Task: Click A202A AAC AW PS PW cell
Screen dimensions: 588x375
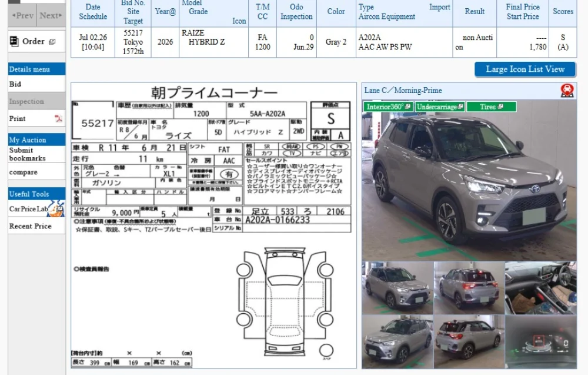Action: [x=405, y=42]
